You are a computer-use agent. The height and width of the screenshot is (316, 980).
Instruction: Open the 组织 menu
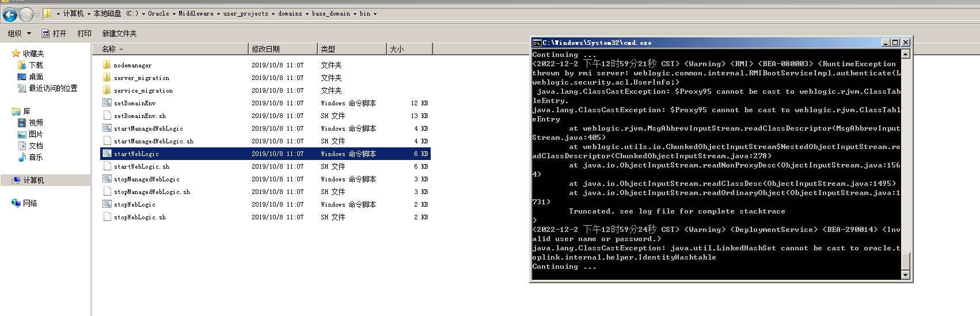(x=19, y=33)
